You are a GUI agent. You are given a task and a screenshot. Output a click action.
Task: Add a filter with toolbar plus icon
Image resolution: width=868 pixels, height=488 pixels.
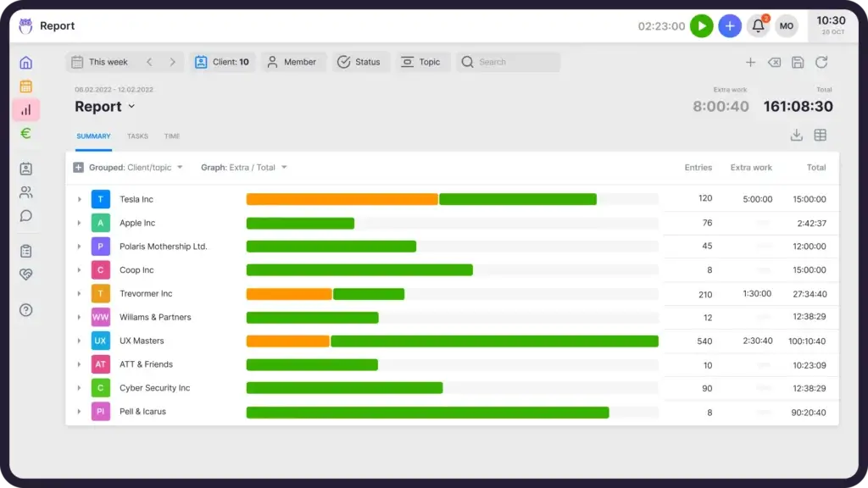tap(750, 63)
